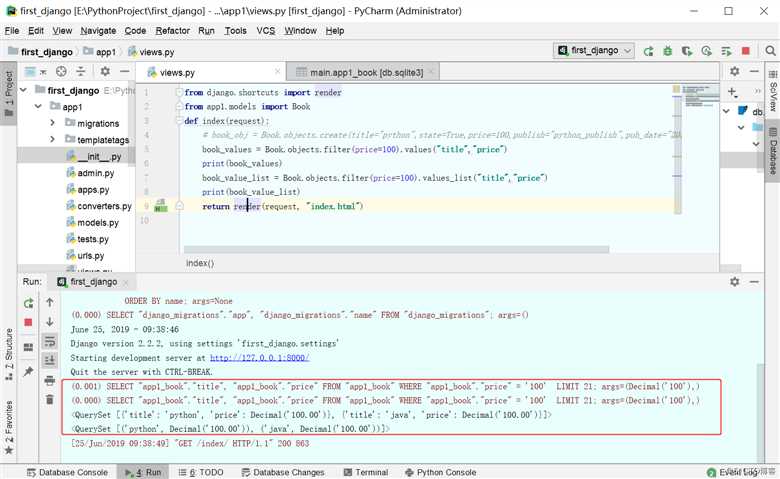Viewport: 780px width, 479px height.
Task: Open the Navigate menu
Action: (98, 31)
